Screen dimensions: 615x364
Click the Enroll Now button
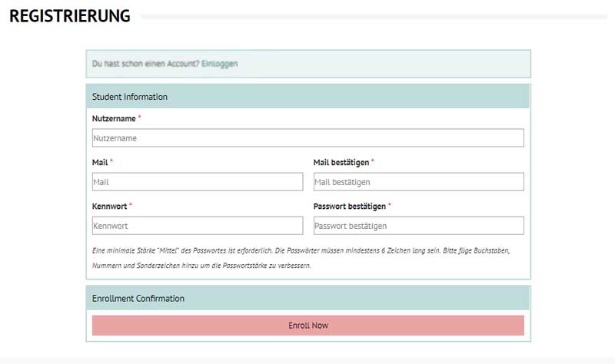(x=308, y=325)
